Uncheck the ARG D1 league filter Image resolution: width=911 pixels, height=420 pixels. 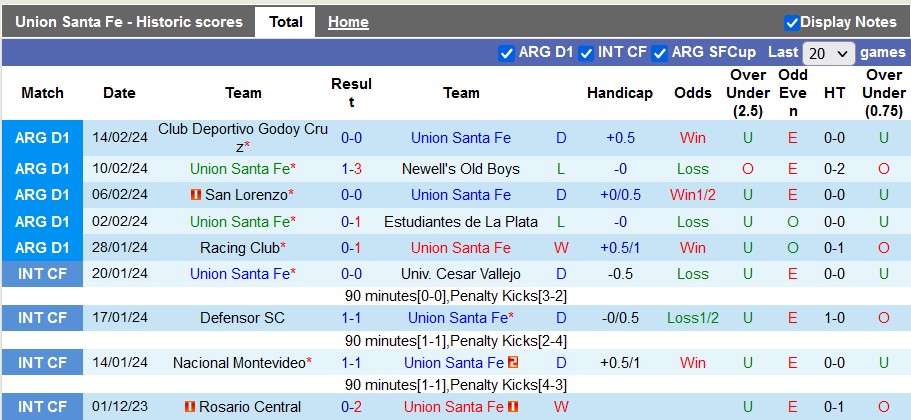(x=506, y=53)
